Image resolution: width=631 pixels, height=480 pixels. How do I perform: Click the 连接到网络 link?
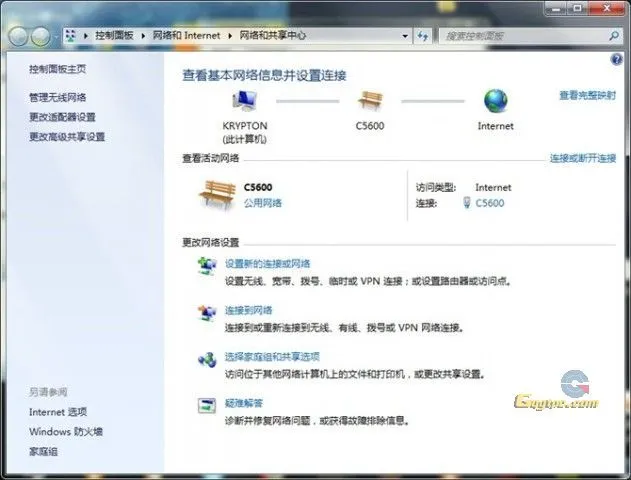248,311
